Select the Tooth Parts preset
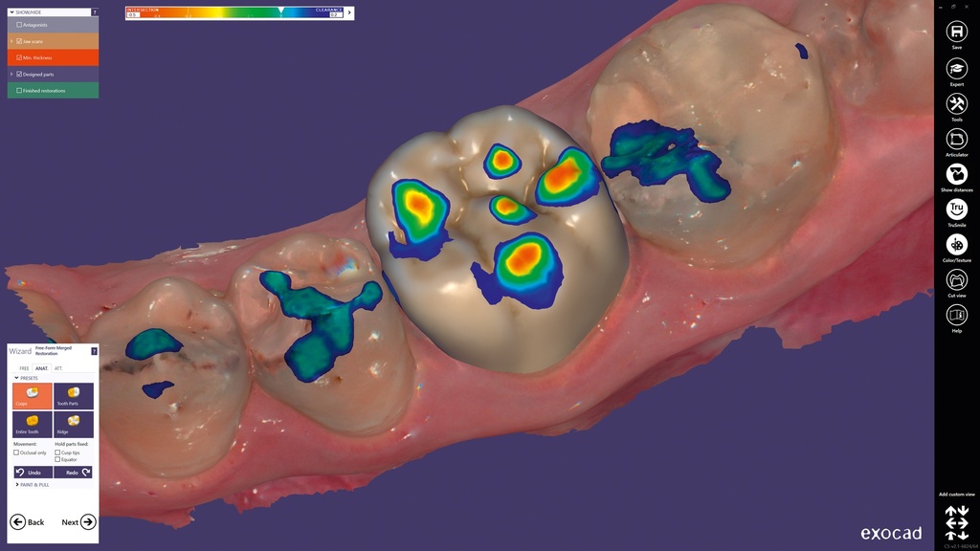The width and height of the screenshot is (980, 551). click(x=74, y=396)
